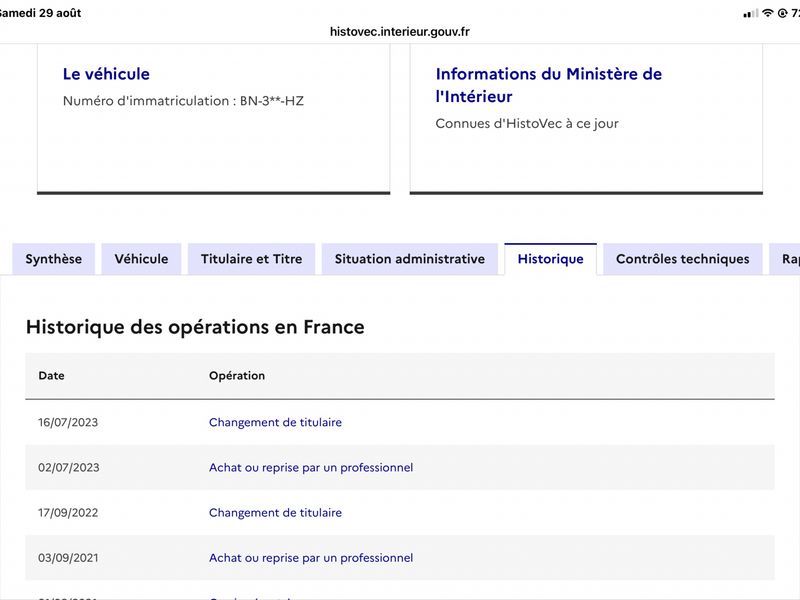
Task: Click the orientation lock status icon
Action: [x=782, y=13]
